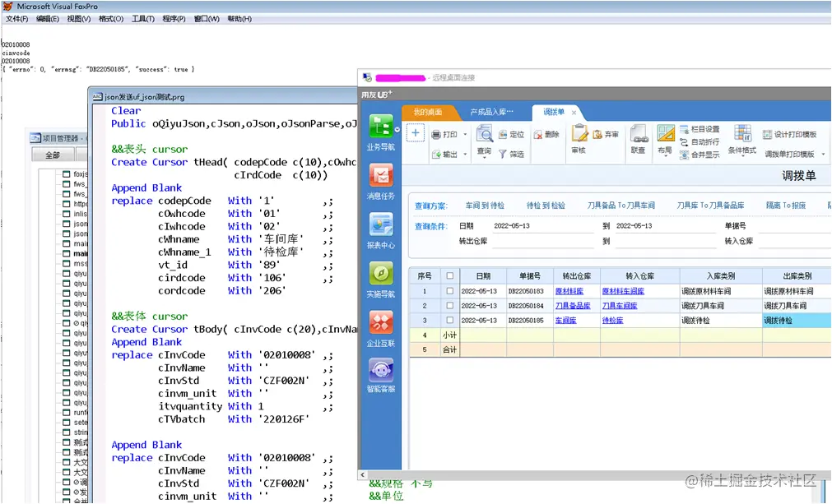Click the highlighted 调拨待检 cell in 出库类别

[x=797, y=320]
